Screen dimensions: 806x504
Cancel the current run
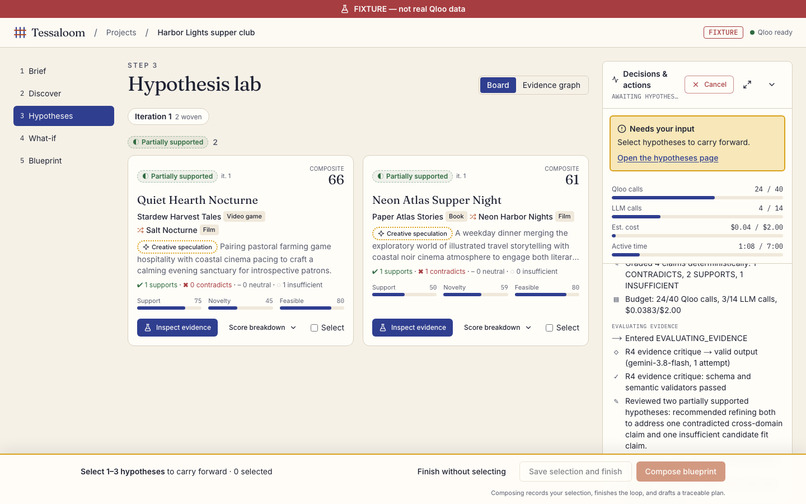pos(709,84)
